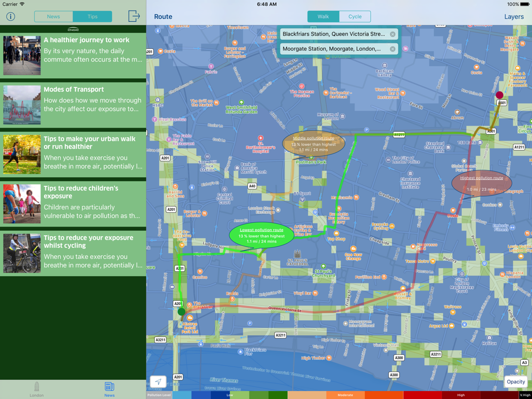This screenshot has width=532, height=399.
Task: Edit the Blackfriars Station start field
Action: (338, 34)
